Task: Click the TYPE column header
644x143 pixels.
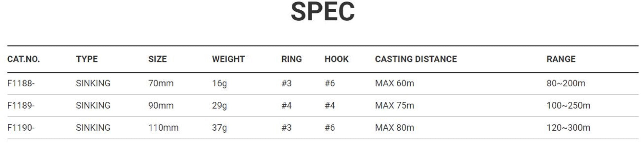Action: pyautogui.click(x=87, y=59)
